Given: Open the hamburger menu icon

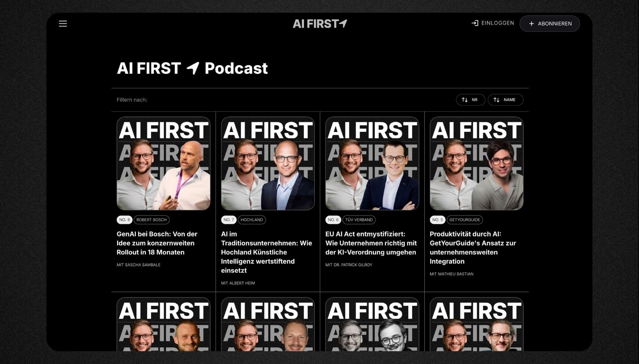Looking at the screenshot, I should (63, 24).
